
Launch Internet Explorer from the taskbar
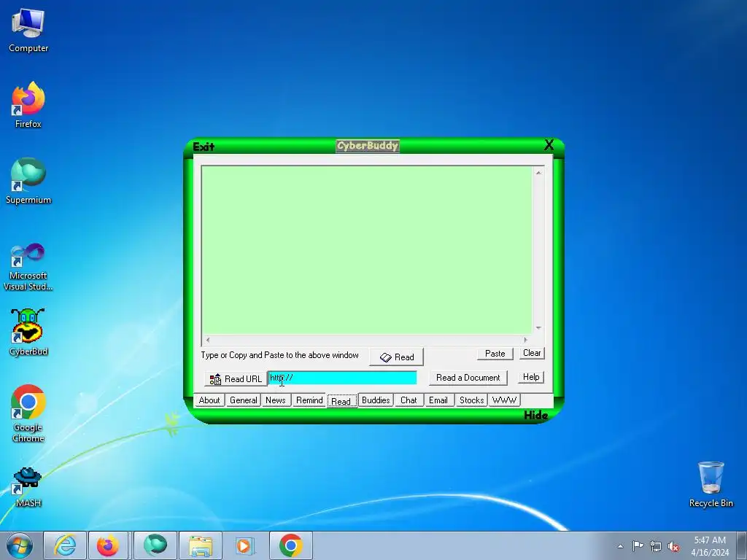[x=65, y=545]
